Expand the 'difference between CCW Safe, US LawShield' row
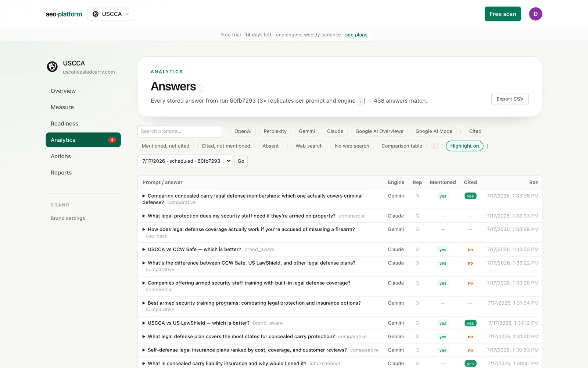This screenshot has height=368, width=588. click(249, 266)
